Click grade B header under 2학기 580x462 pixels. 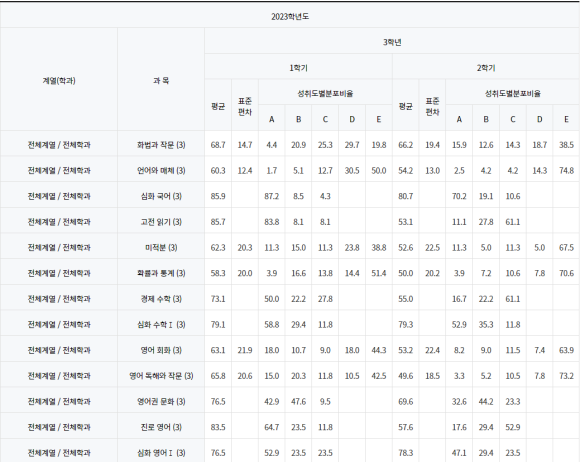[486, 119]
